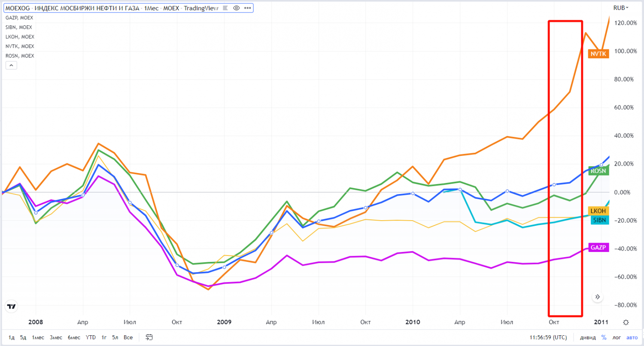Click the дивид dividends adjustment button
Viewport: 644px width, 346px height.
(587, 337)
